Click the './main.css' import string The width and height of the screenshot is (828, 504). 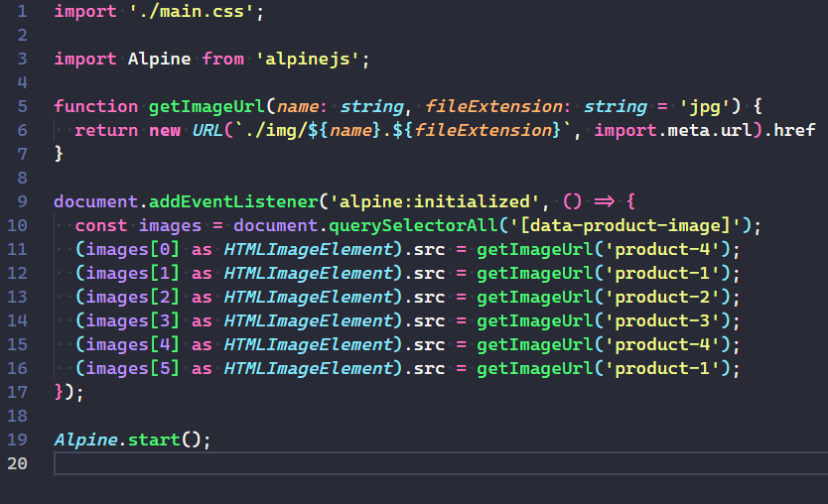(x=192, y=11)
